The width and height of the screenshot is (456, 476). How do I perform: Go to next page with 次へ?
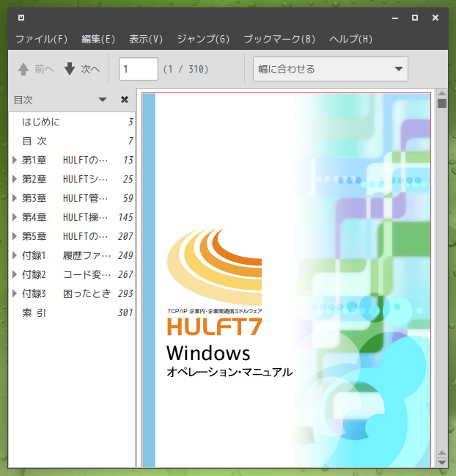[82, 69]
